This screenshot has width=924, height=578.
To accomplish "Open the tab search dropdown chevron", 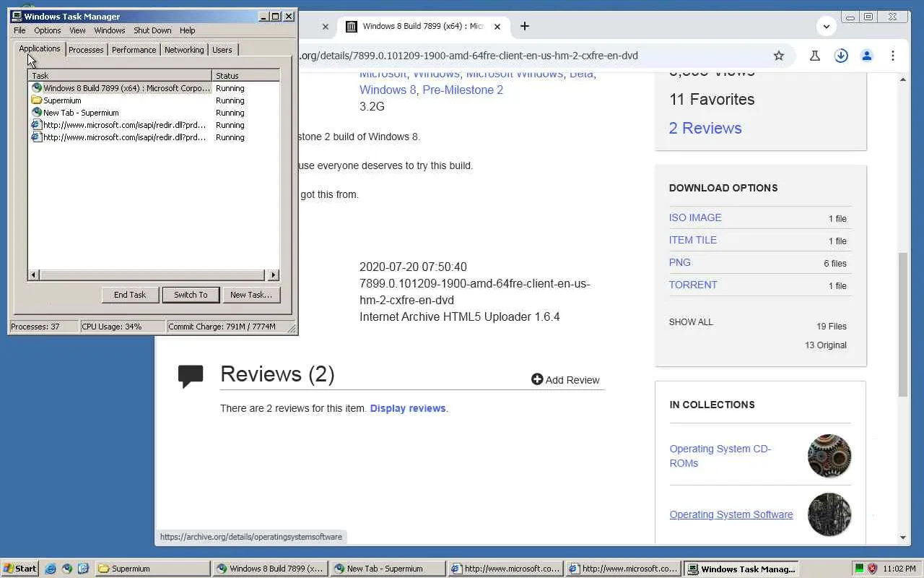I will click(x=827, y=27).
